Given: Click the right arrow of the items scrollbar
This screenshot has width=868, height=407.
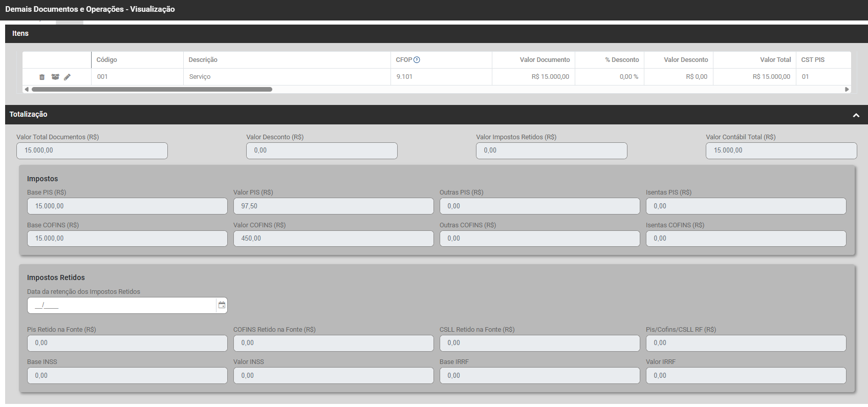Looking at the screenshot, I should (x=847, y=89).
